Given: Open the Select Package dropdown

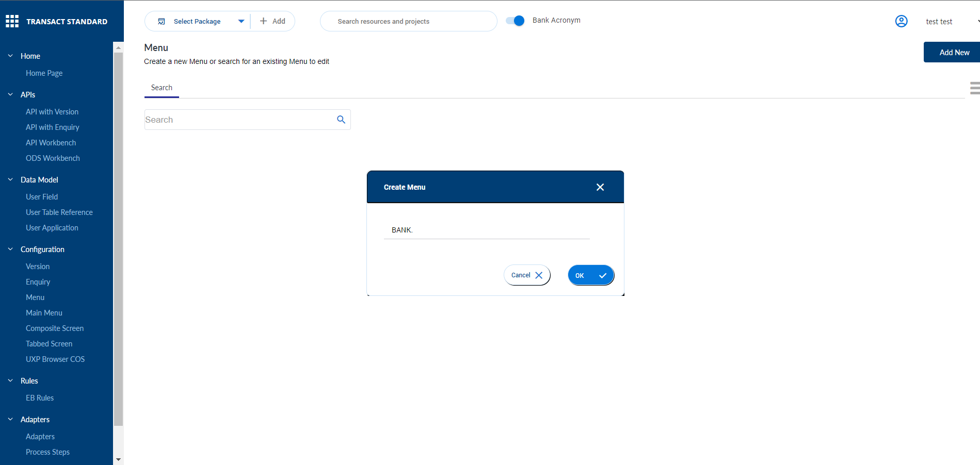Looking at the screenshot, I should point(241,21).
